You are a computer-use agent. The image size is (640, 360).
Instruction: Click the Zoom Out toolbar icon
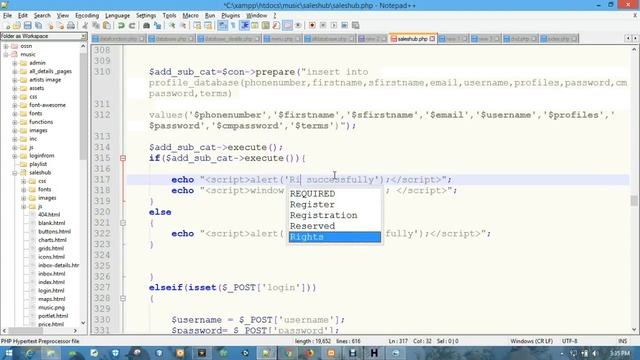(183, 26)
